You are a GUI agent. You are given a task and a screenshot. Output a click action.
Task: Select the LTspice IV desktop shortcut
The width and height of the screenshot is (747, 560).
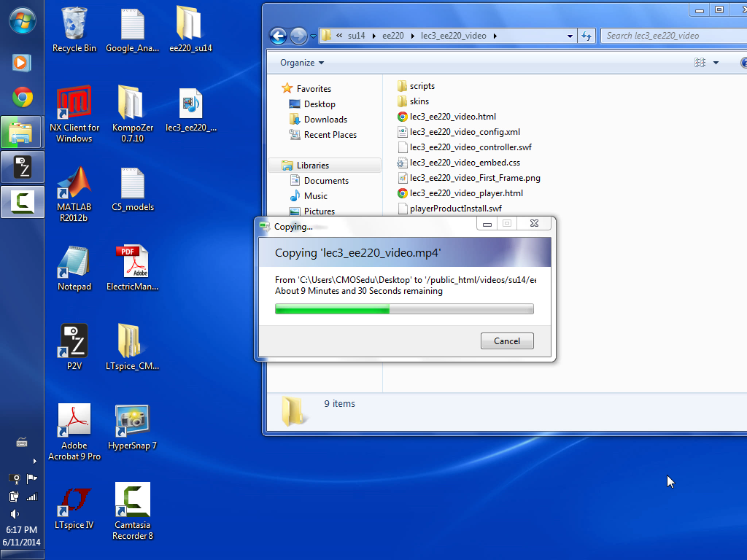coord(74,507)
